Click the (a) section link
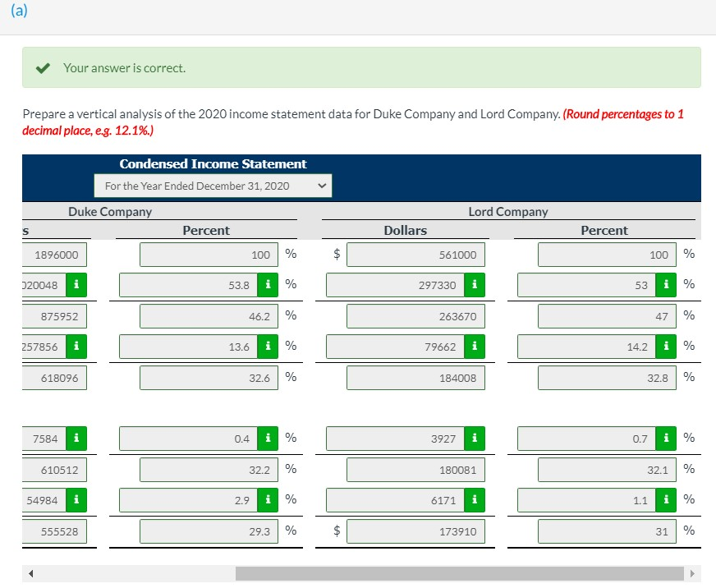Image resolution: width=716 pixels, height=588 pixels. pos(18,11)
